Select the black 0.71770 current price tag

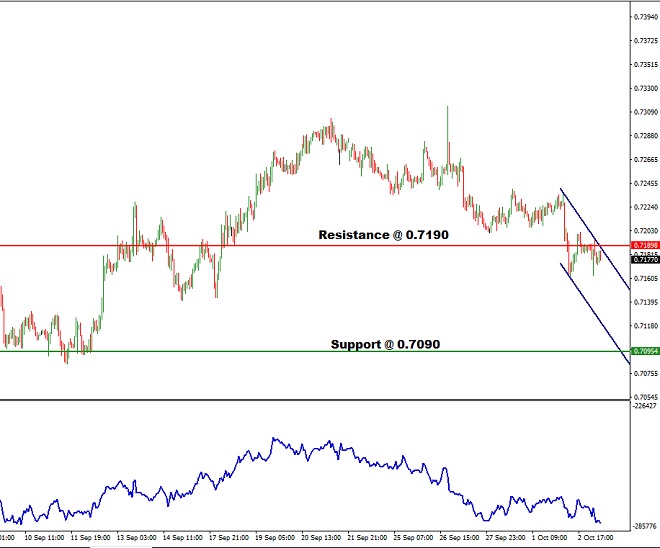click(645, 260)
